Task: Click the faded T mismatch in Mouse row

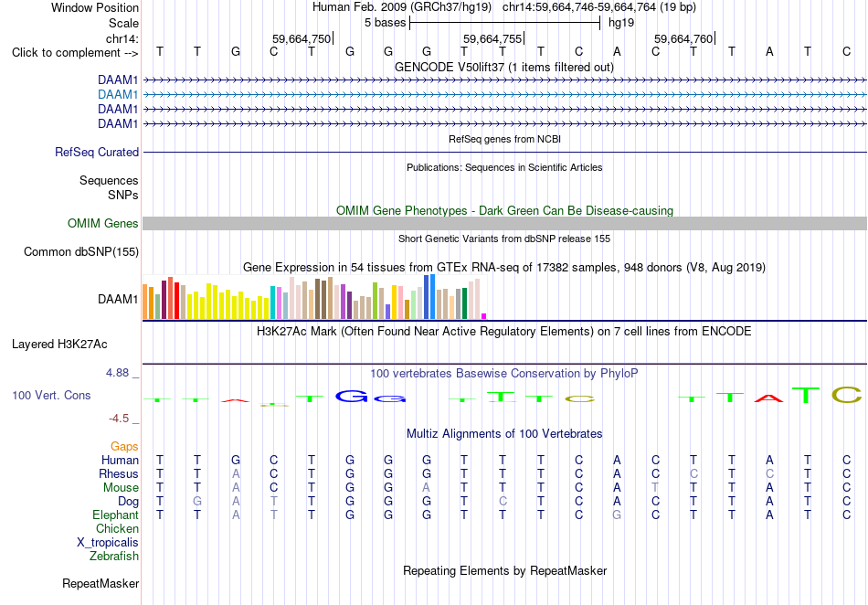Action: 655,487
